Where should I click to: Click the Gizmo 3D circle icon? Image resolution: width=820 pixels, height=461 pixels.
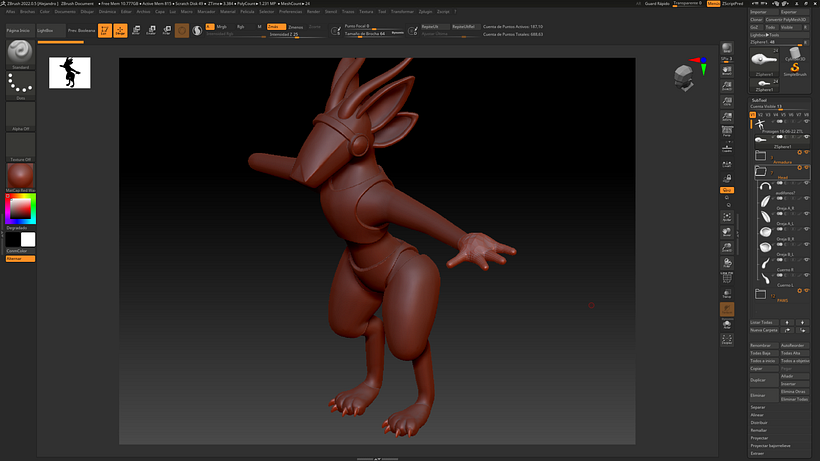click(x=181, y=30)
